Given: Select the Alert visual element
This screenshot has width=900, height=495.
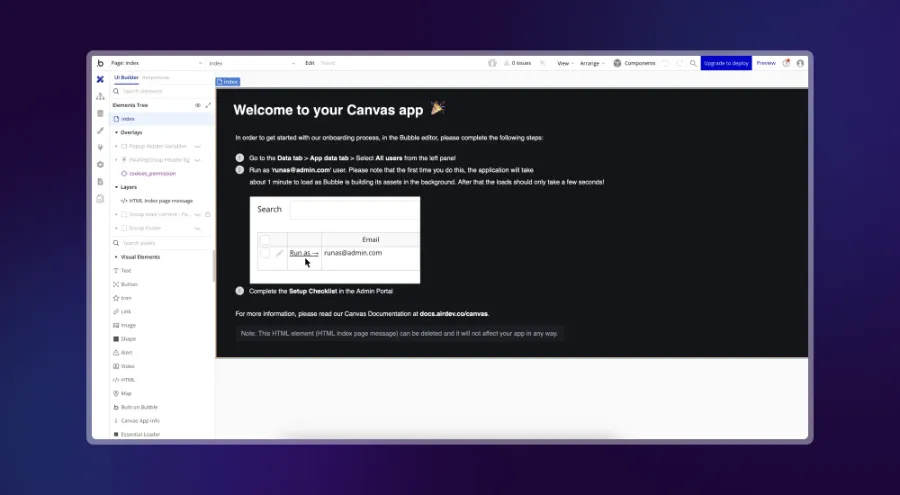Looking at the screenshot, I should coord(123,353).
